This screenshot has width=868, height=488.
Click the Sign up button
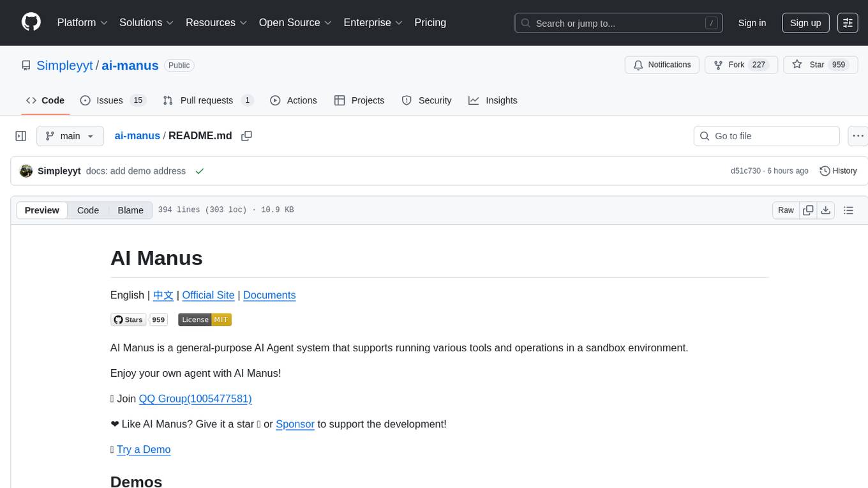click(x=805, y=23)
